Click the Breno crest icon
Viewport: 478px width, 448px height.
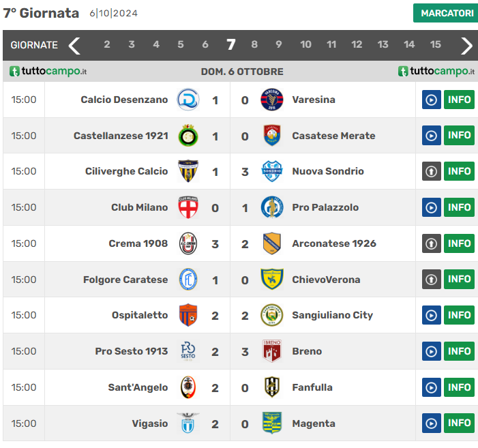pyautogui.click(x=271, y=351)
